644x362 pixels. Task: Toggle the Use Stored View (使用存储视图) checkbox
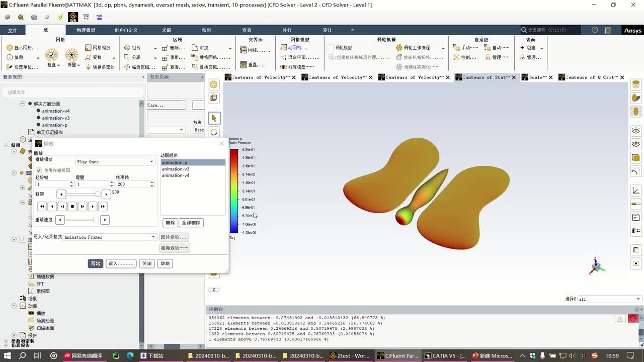[39, 170]
